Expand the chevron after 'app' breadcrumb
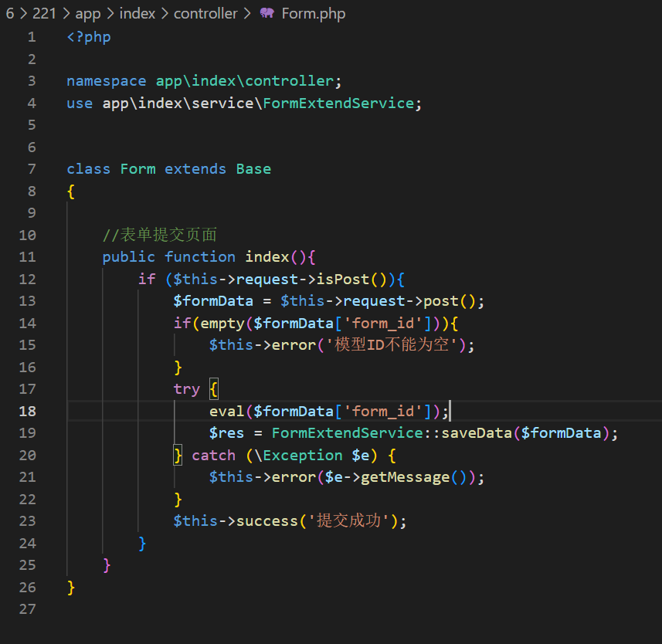 click(110, 13)
